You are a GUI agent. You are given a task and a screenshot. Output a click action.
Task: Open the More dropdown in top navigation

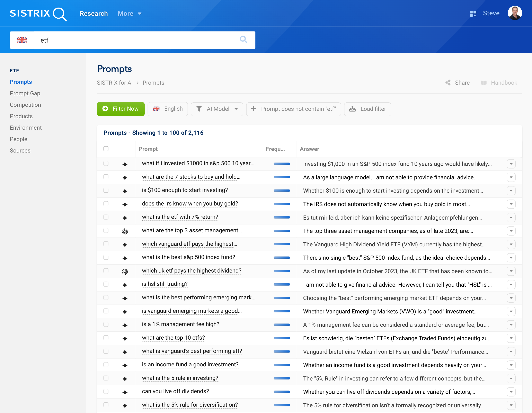(129, 14)
